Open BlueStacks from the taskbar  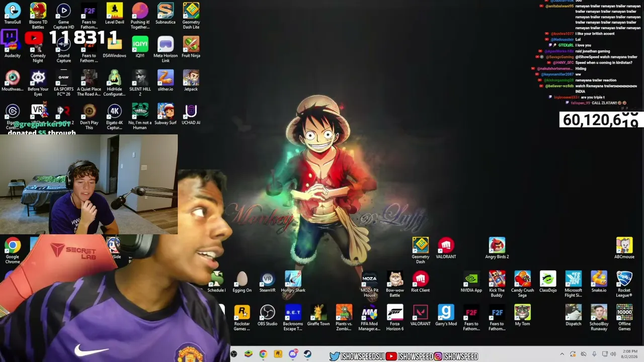coord(248,354)
